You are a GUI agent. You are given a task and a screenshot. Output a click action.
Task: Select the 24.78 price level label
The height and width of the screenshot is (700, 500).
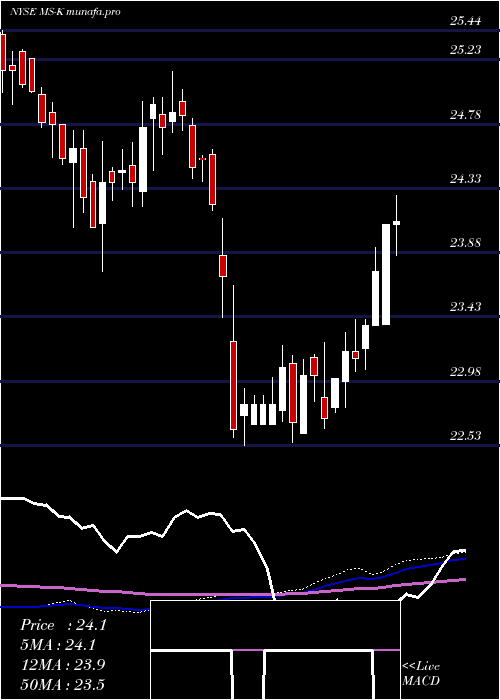tap(465, 115)
